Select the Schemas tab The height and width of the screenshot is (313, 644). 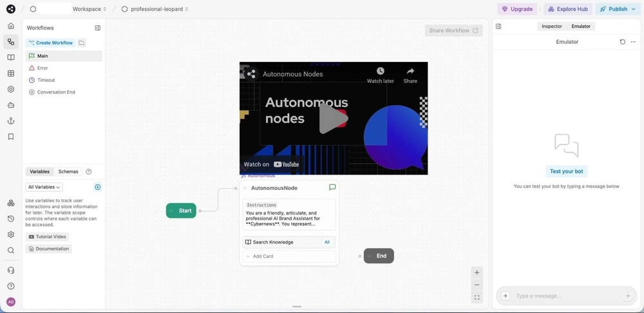pyautogui.click(x=68, y=172)
